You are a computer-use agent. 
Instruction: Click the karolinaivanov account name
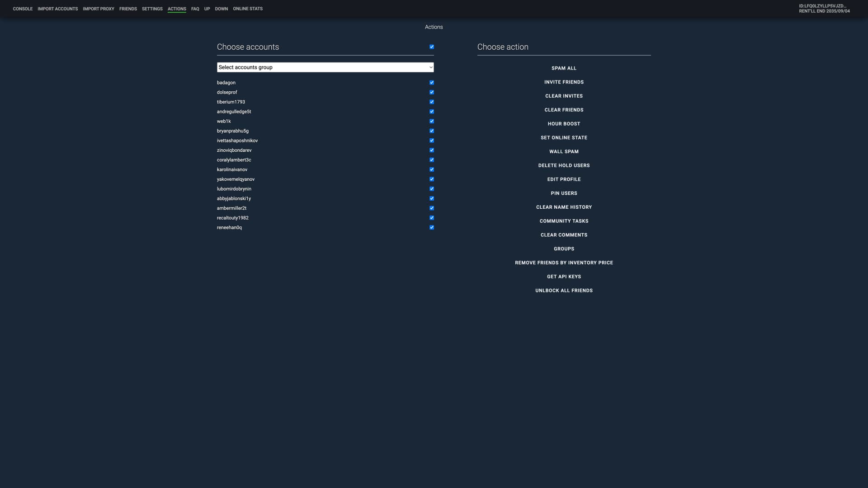click(232, 169)
